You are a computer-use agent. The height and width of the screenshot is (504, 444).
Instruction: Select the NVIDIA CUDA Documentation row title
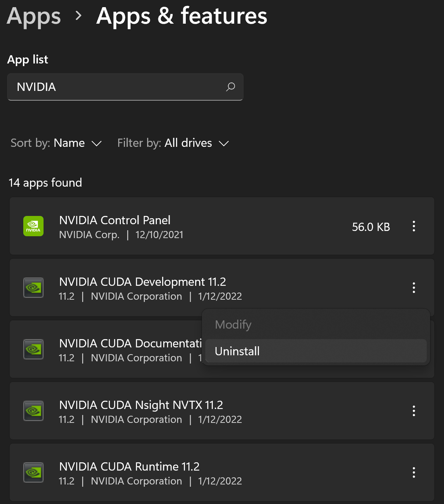(131, 343)
